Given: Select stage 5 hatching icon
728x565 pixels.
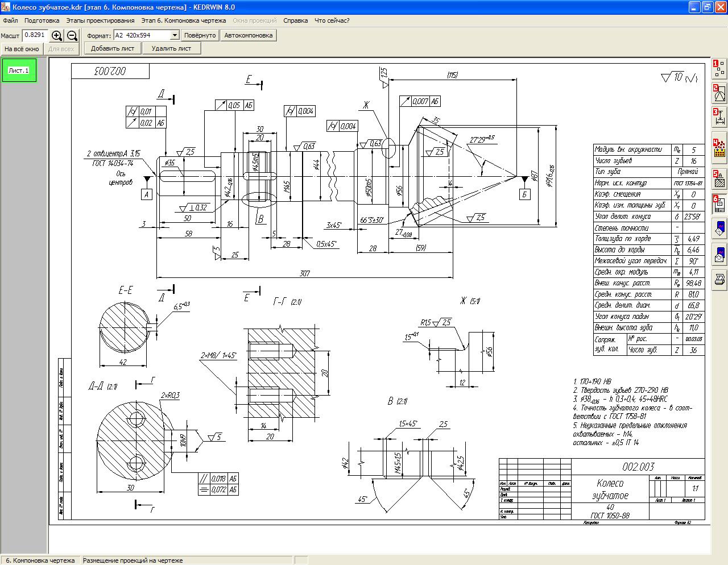Looking at the screenshot, I should pos(719,178).
